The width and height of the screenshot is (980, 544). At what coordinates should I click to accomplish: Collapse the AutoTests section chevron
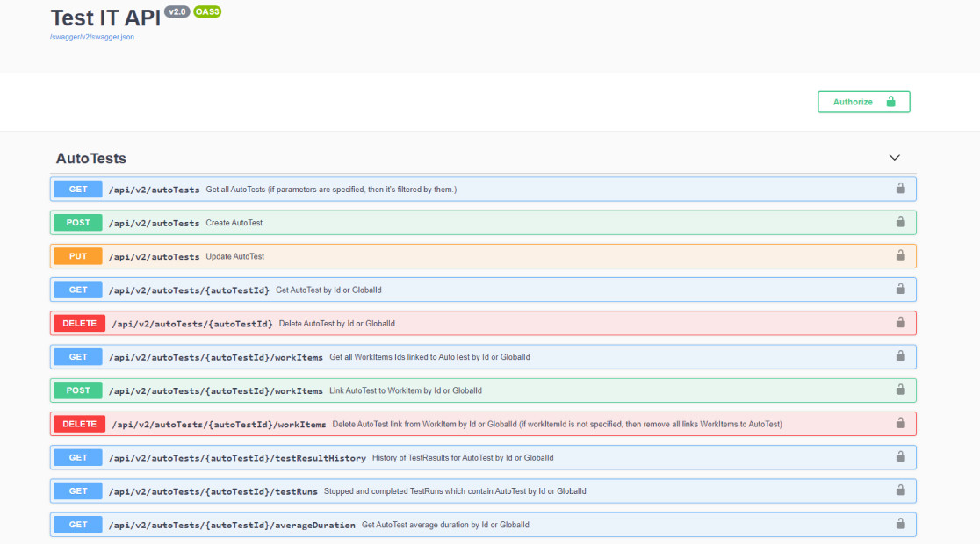pyautogui.click(x=894, y=158)
